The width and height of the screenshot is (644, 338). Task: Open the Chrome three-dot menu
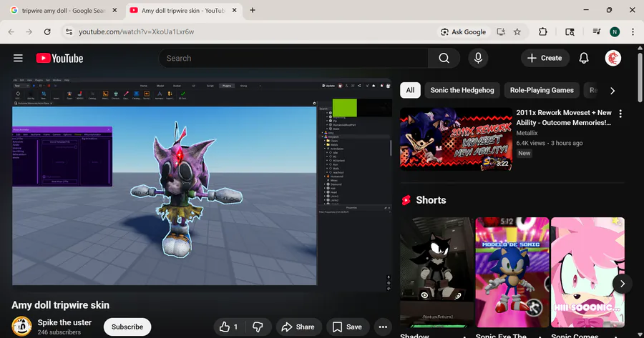pyautogui.click(x=633, y=31)
